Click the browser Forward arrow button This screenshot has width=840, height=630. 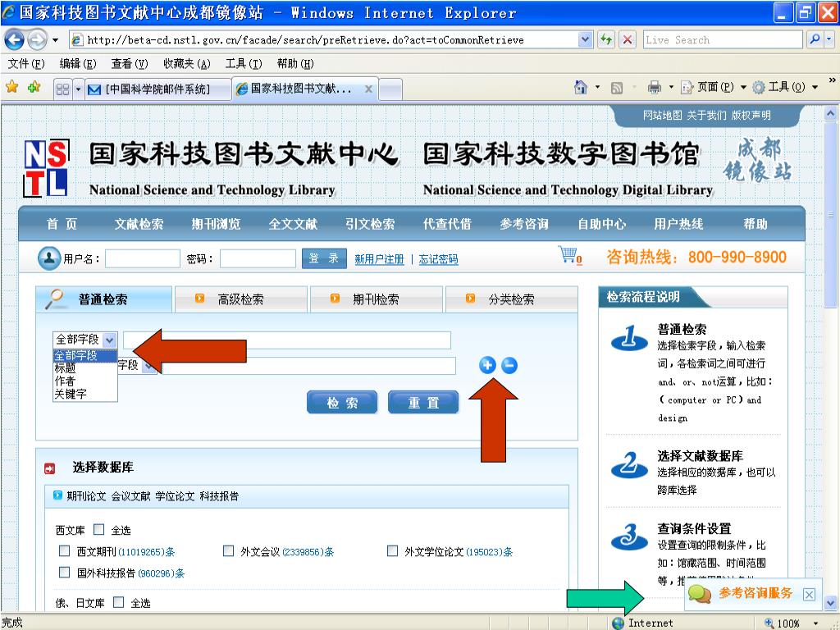37,39
